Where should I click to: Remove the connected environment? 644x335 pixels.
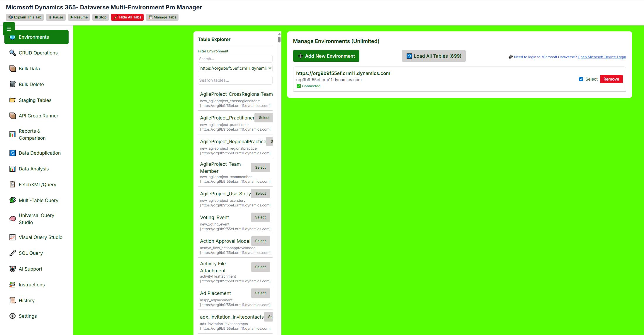coord(611,79)
